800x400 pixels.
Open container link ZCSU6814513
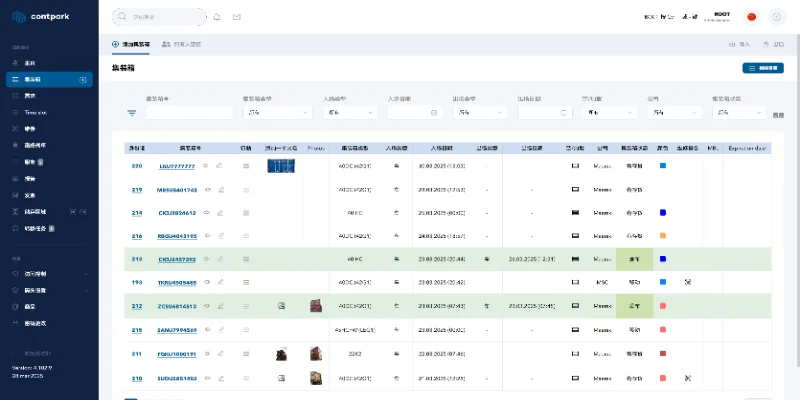[x=177, y=306]
